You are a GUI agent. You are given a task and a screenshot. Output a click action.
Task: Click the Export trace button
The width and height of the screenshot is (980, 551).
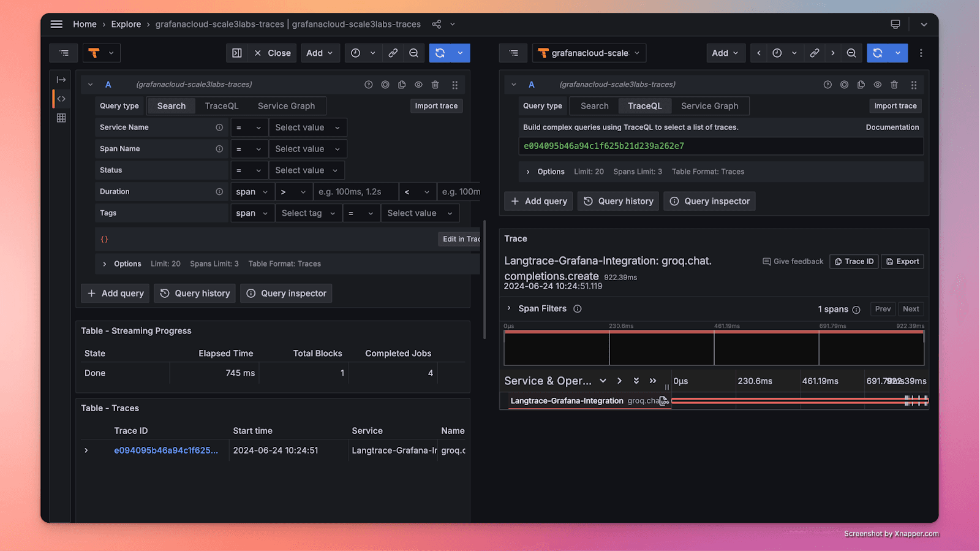(x=902, y=262)
